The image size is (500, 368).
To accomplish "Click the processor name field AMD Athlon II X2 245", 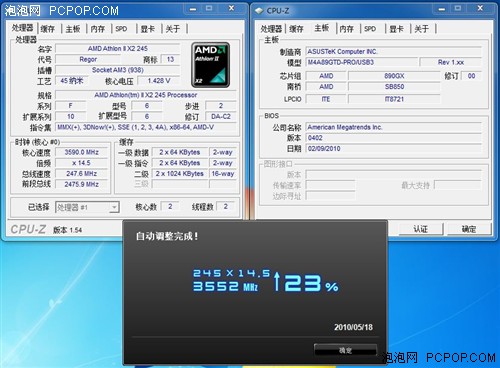I will click(117, 49).
